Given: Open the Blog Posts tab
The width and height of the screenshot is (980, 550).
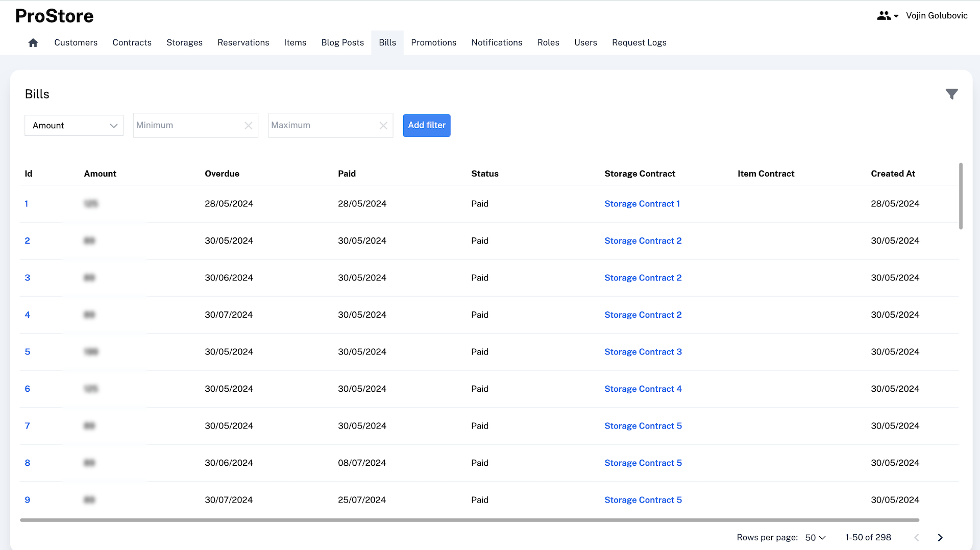Looking at the screenshot, I should tap(342, 43).
